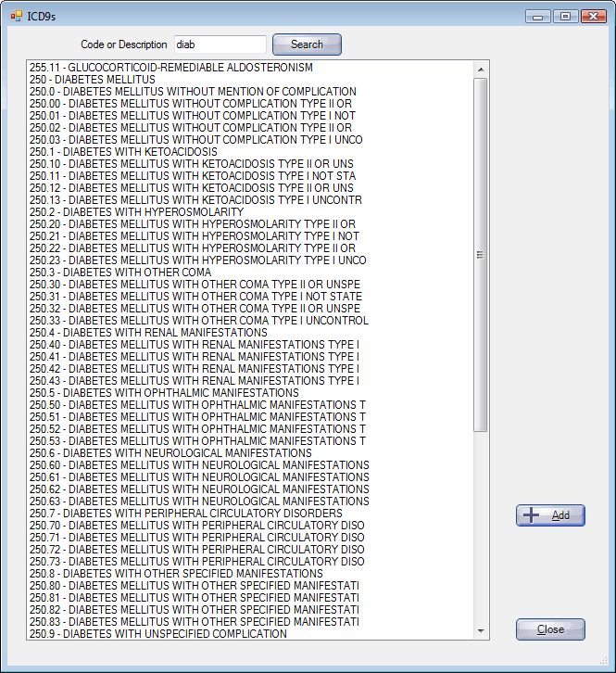616x673 pixels.
Task: Select 250.2 - DIABETES WITH HYPEROSMOLARITY
Action: [x=137, y=212]
